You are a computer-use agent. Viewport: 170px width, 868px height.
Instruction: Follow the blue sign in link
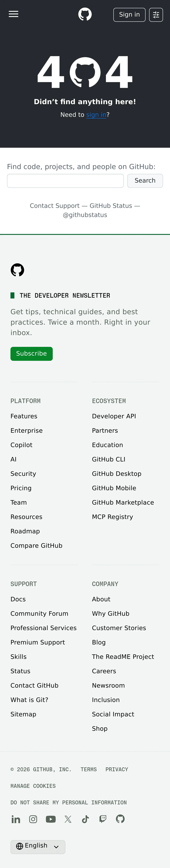click(x=96, y=115)
